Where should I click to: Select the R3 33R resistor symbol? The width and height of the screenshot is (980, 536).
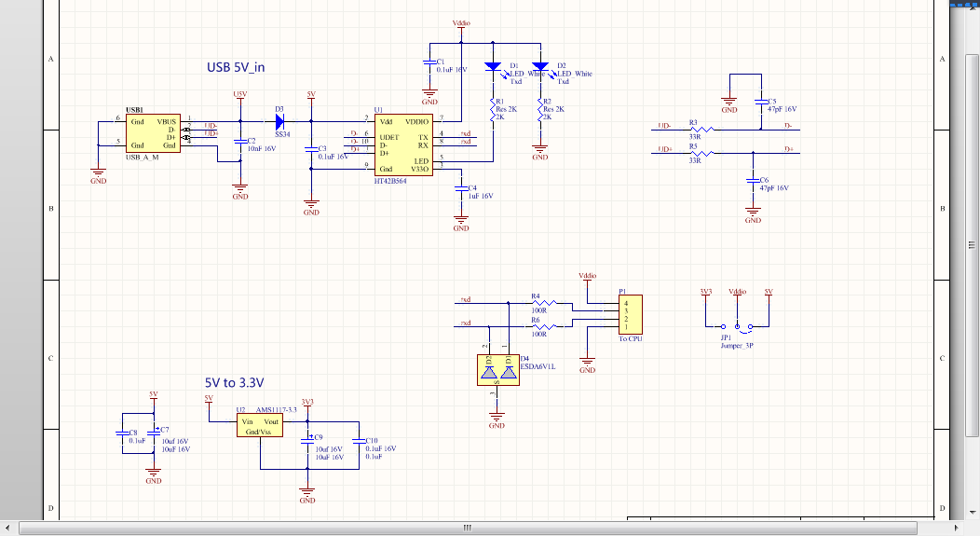pos(701,130)
